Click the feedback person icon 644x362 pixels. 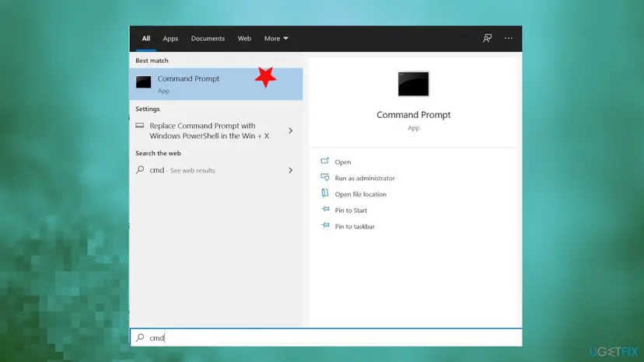click(487, 38)
